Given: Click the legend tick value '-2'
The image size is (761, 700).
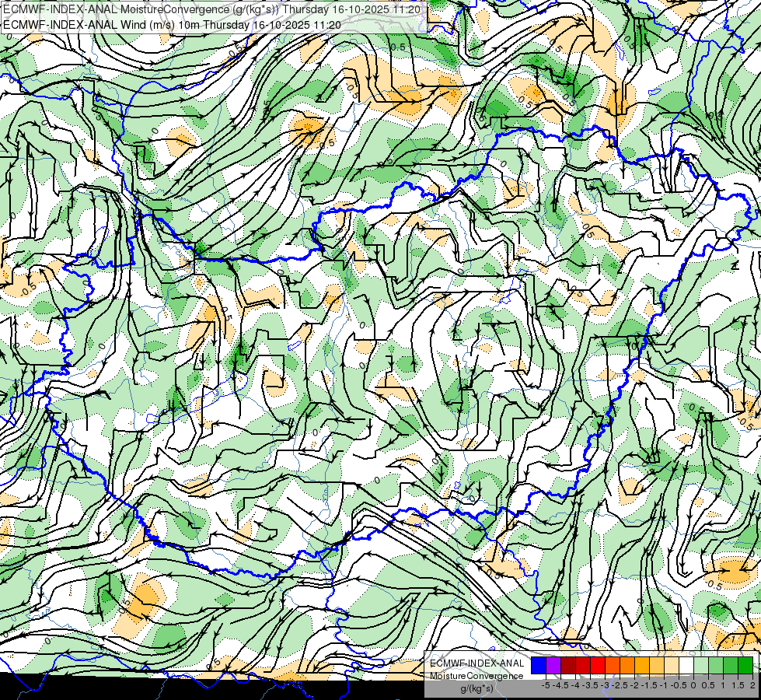Looking at the screenshot, I should (635, 685).
